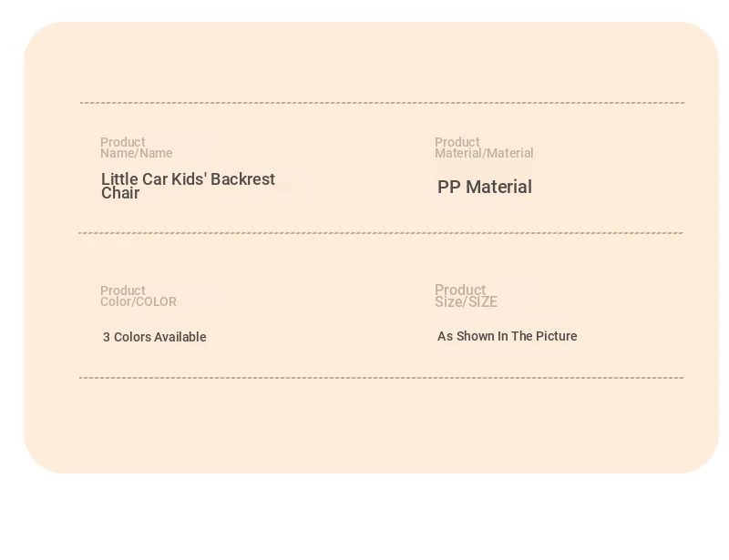Open the "3 Colors Available" text
The image size is (729, 560).
[154, 337]
